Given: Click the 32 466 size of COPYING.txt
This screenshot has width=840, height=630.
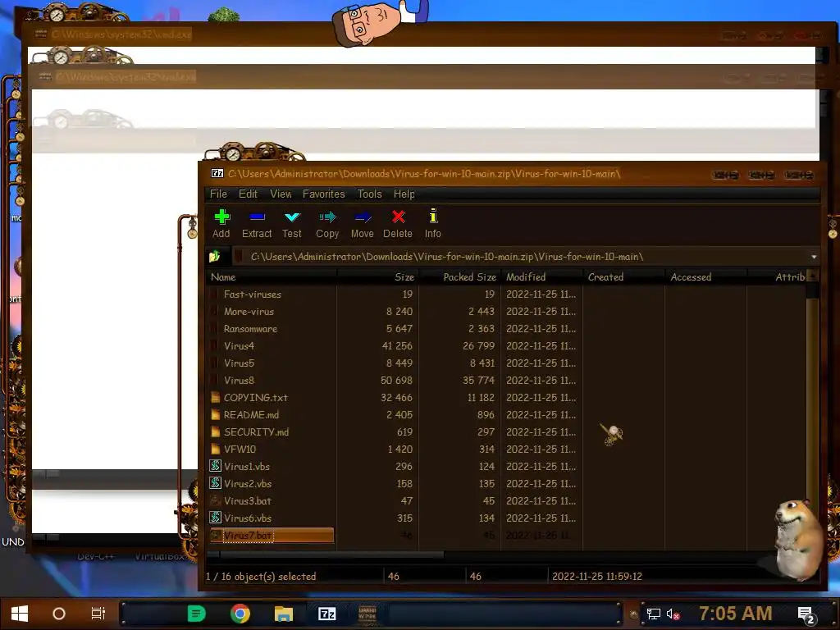Looking at the screenshot, I should point(397,398).
